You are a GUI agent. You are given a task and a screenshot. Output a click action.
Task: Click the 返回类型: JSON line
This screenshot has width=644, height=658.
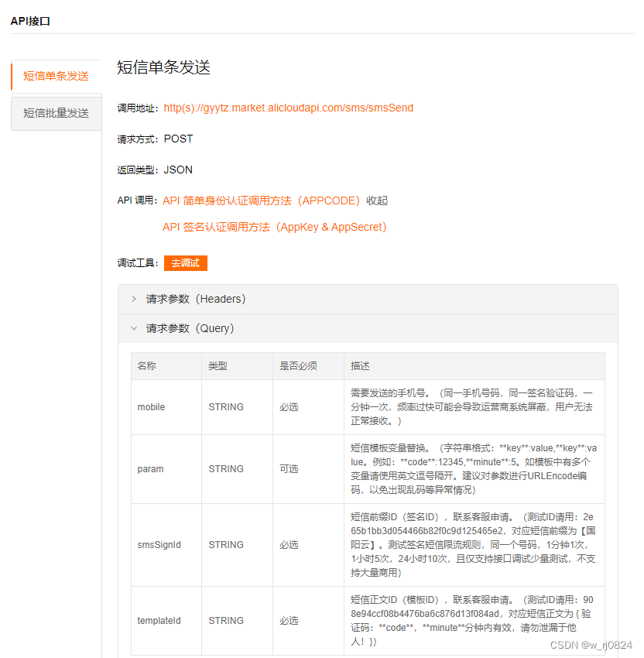(x=155, y=170)
